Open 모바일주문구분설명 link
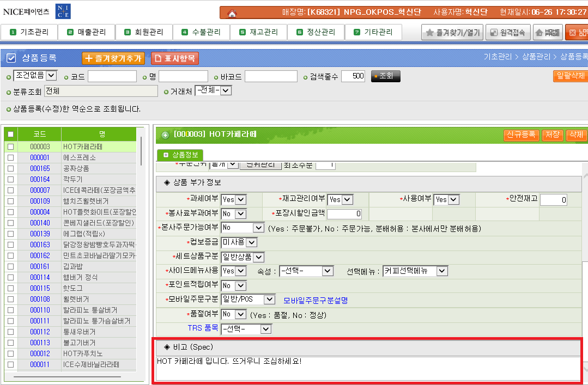The width and height of the screenshot is (588, 385). [316, 300]
